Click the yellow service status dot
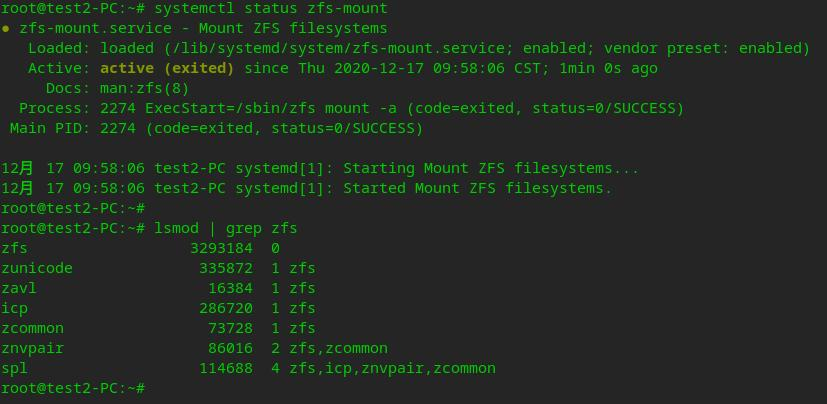Viewport: 827px width, 404px height. pos(5,28)
